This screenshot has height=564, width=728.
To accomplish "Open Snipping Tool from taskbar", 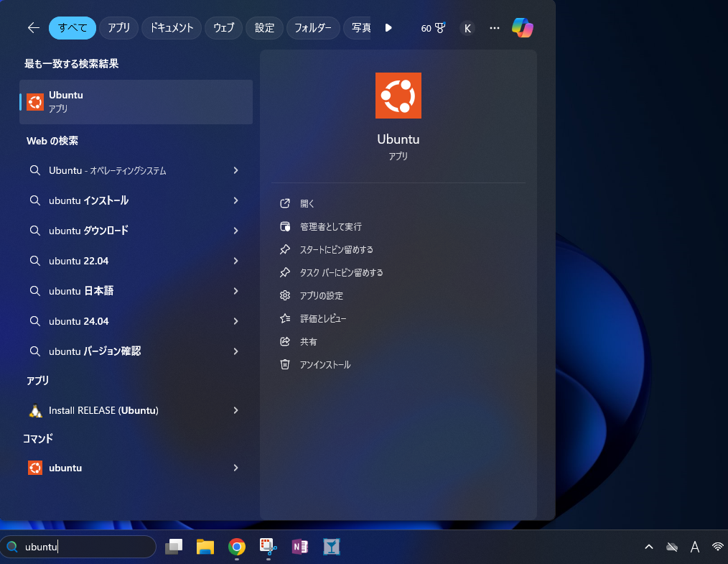I will coord(269,547).
